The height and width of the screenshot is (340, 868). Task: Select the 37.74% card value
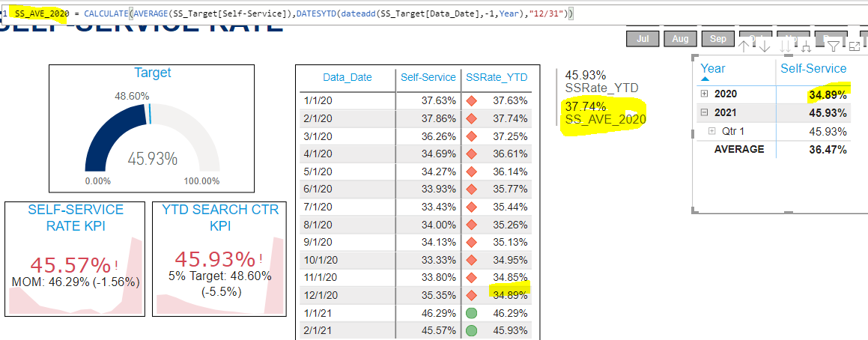click(x=585, y=106)
